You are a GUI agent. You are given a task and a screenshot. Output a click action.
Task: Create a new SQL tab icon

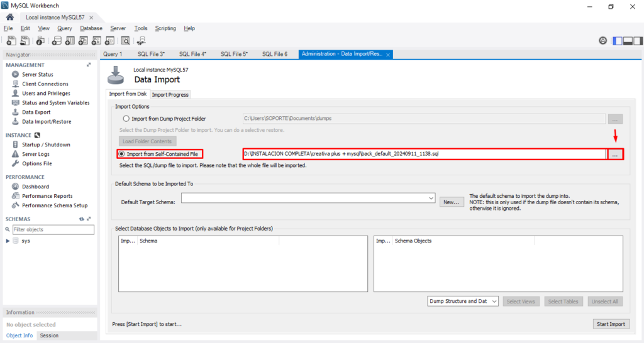point(11,41)
